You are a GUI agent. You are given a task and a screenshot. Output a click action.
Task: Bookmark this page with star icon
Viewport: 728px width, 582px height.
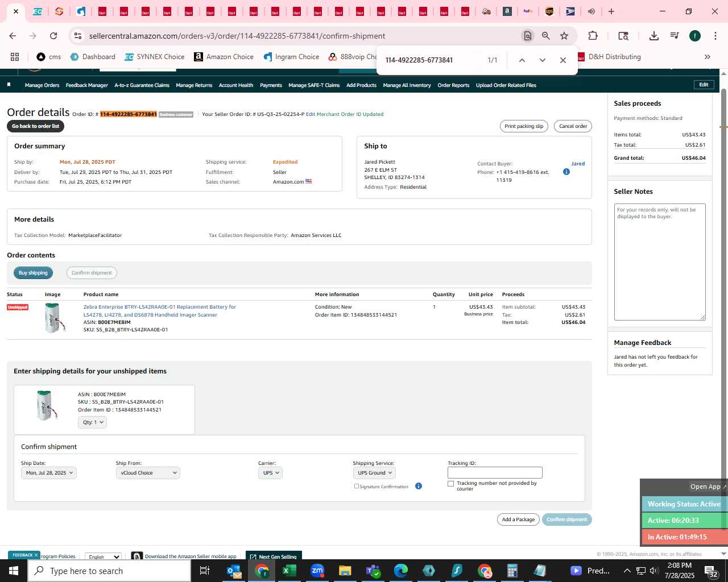564,36
